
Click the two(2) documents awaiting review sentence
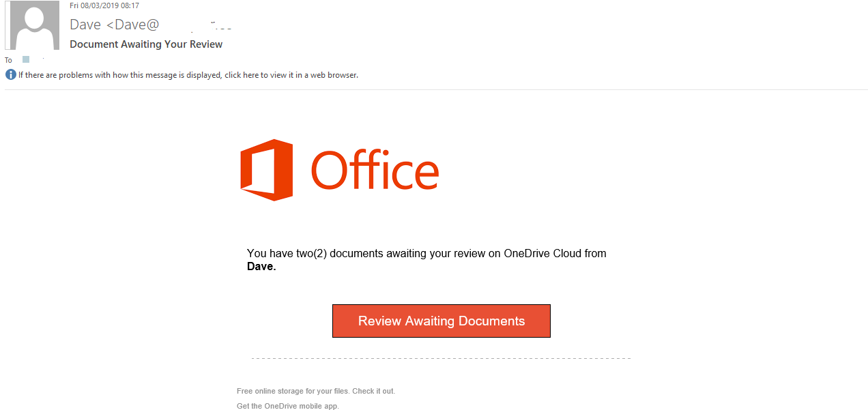(x=426, y=260)
